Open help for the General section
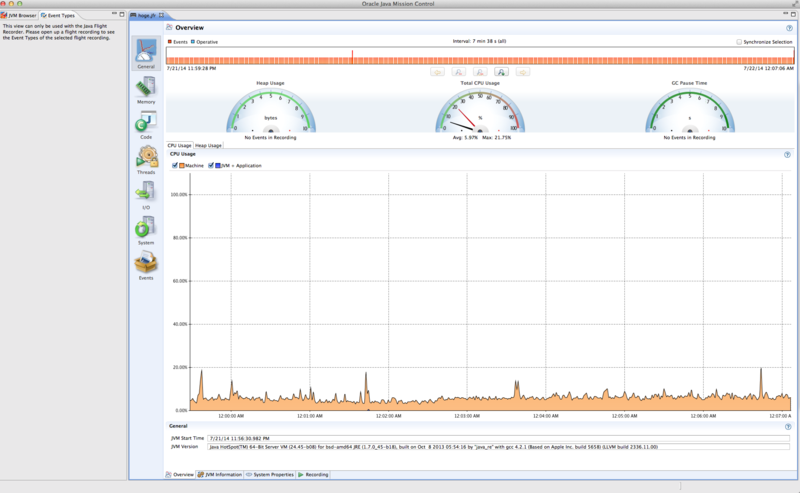 coord(788,427)
